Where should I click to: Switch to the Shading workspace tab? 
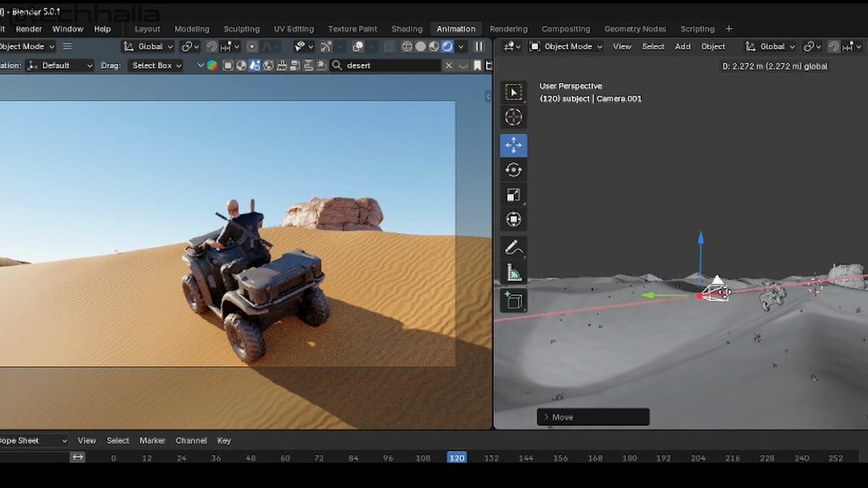coord(407,29)
